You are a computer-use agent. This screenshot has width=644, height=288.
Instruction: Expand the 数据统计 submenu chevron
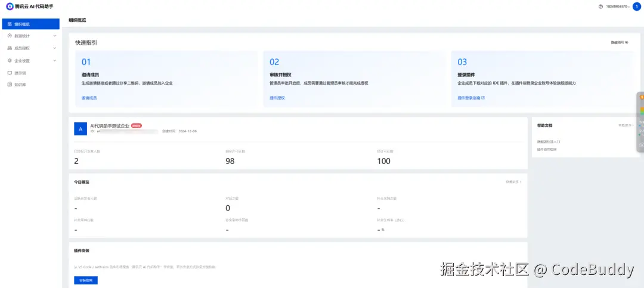55,36
